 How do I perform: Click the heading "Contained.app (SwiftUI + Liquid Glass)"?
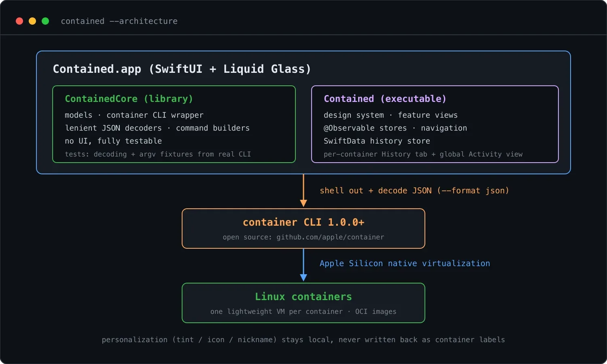pos(182,69)
